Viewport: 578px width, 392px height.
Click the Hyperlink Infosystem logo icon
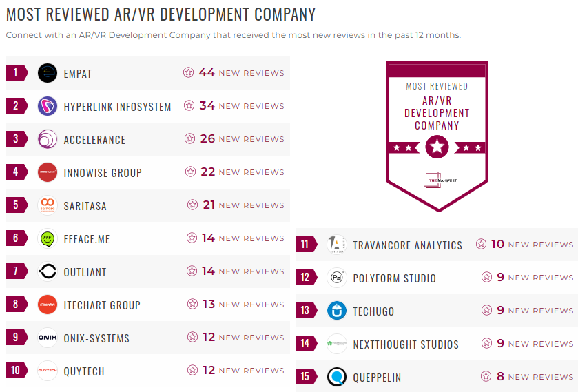[48, 106]
